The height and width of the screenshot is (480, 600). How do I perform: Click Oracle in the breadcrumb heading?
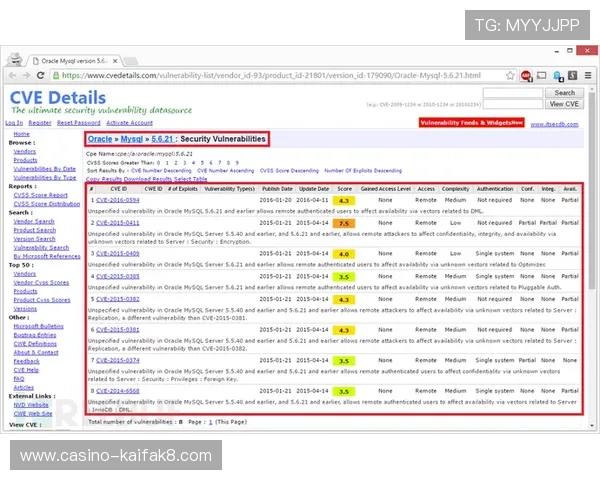coord(100,139)
